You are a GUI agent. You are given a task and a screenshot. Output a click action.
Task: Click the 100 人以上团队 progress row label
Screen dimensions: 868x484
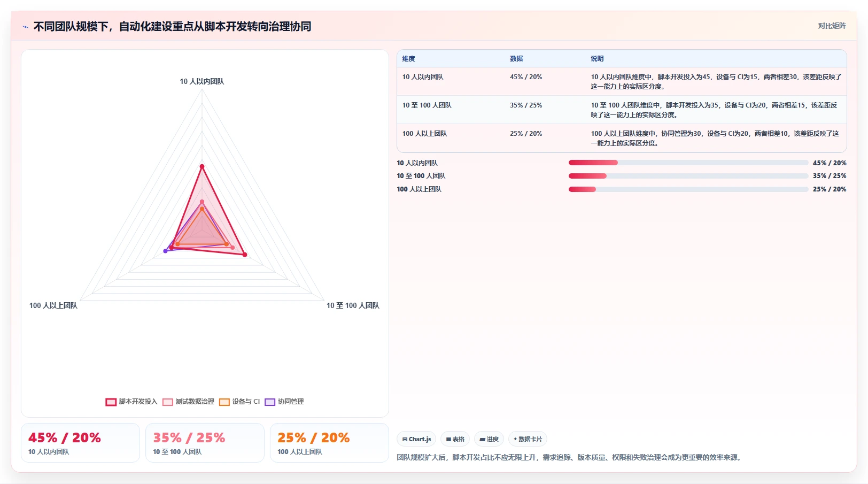click(419, 189)
